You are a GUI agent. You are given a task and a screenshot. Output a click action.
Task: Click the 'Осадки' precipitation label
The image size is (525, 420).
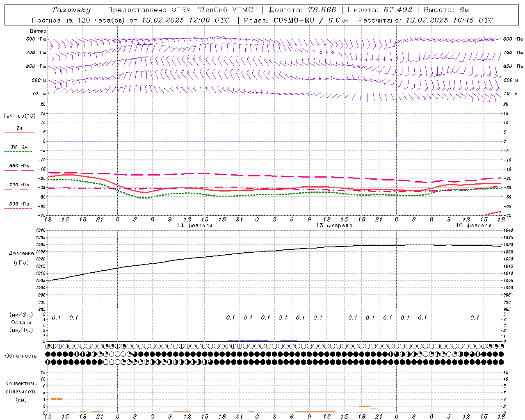(x=21, y=322)
